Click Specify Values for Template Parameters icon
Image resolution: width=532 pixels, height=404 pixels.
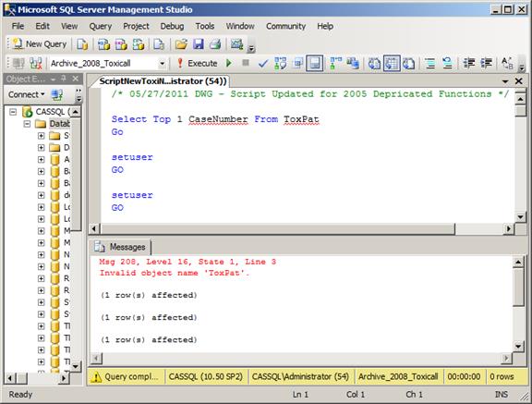(x=508, y=63)
